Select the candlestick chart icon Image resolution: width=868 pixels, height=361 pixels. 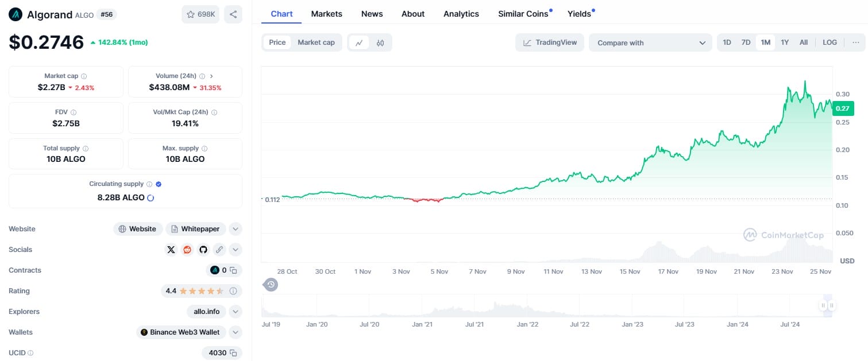(380, 42)
